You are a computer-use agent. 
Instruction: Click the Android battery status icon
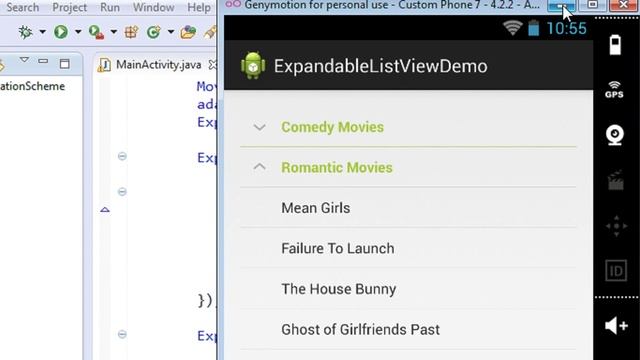point(533,28)
